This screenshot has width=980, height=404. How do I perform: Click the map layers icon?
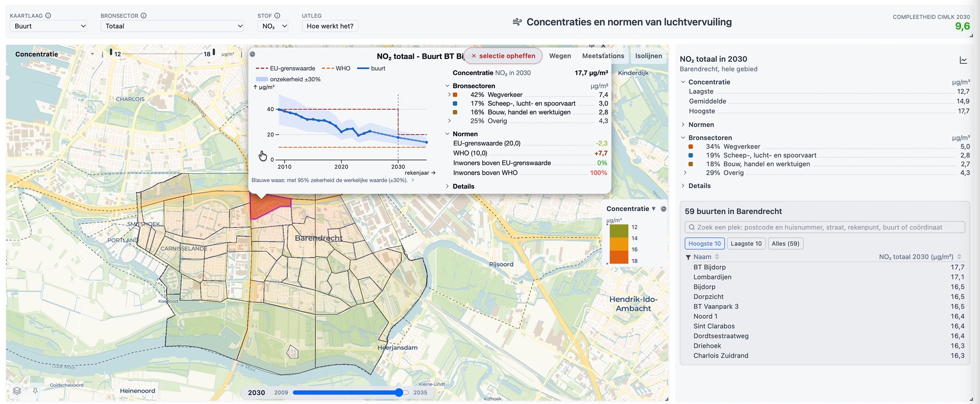(17, 391)
